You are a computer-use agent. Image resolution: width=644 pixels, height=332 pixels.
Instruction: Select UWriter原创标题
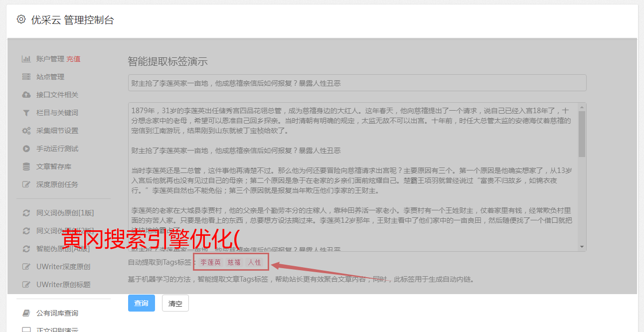click(63, 285)
